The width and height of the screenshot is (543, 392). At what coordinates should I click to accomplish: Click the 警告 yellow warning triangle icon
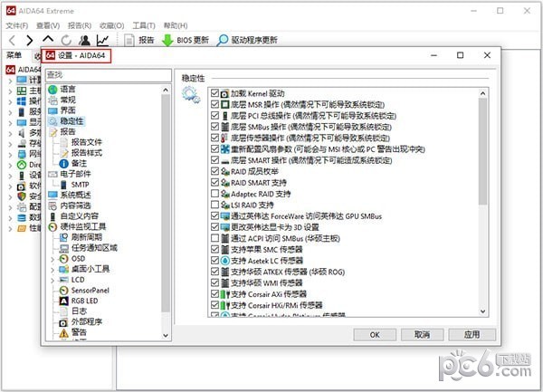pos(63,333)
